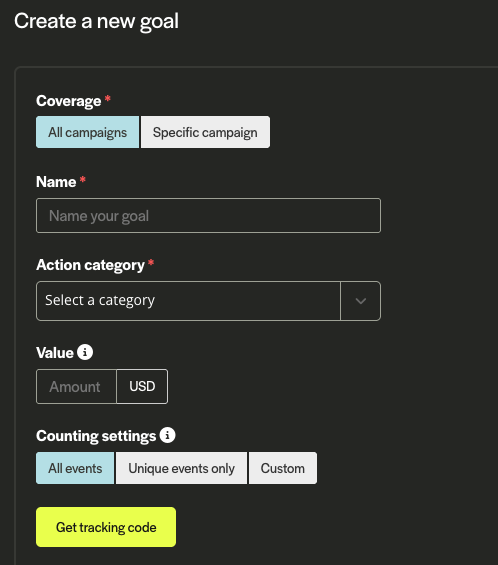
Task: Click the Action category label
Action: [90, 265]
